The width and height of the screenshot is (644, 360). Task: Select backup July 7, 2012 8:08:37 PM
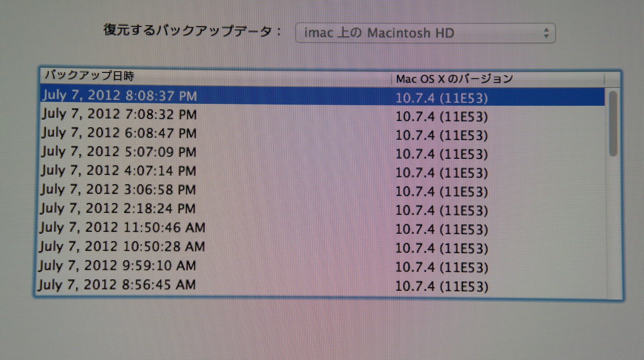point(322,97)
